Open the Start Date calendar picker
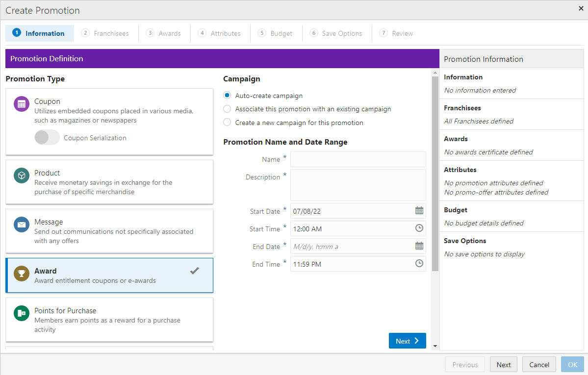588x375 pixels. tap(419, 211)
